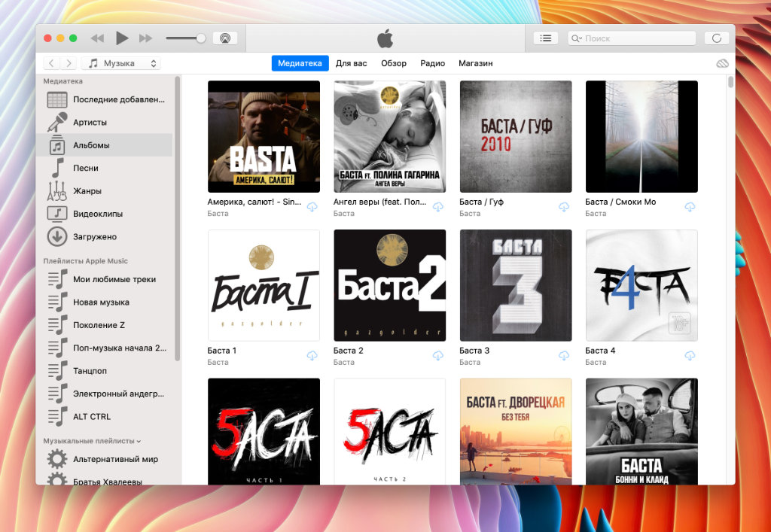The width and height of the screenshot is (771, 532).
Task: Select Альбомы in the sidebar
Action: pos(104,145)
